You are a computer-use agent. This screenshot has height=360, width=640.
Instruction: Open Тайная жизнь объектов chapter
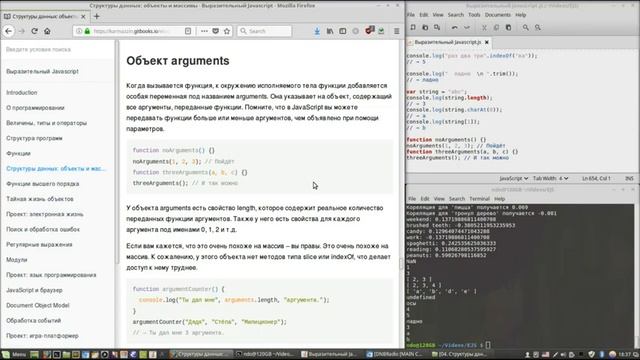[40, 199]
